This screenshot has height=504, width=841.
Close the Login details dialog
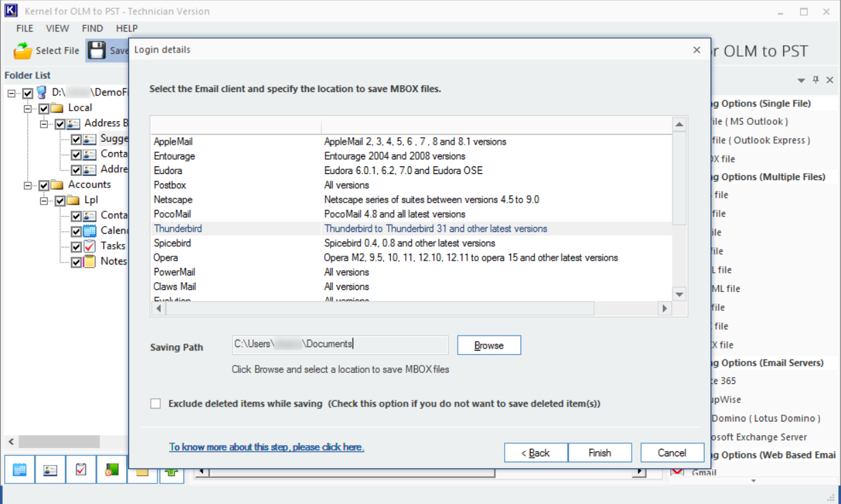(696, 50)
